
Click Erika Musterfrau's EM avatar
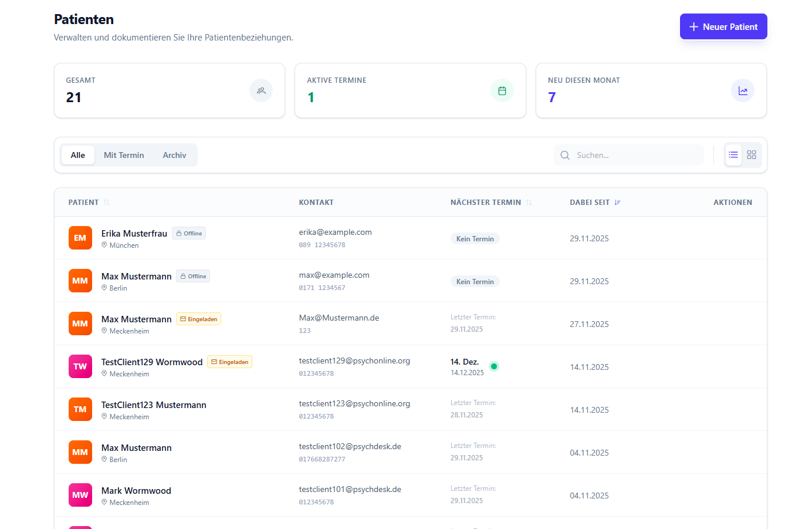coord(80,238)
